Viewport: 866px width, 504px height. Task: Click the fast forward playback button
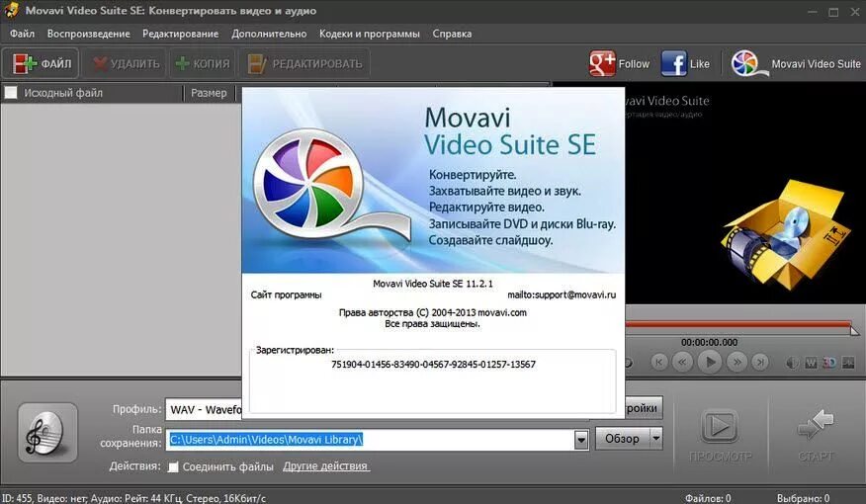[x=737, y=362]
